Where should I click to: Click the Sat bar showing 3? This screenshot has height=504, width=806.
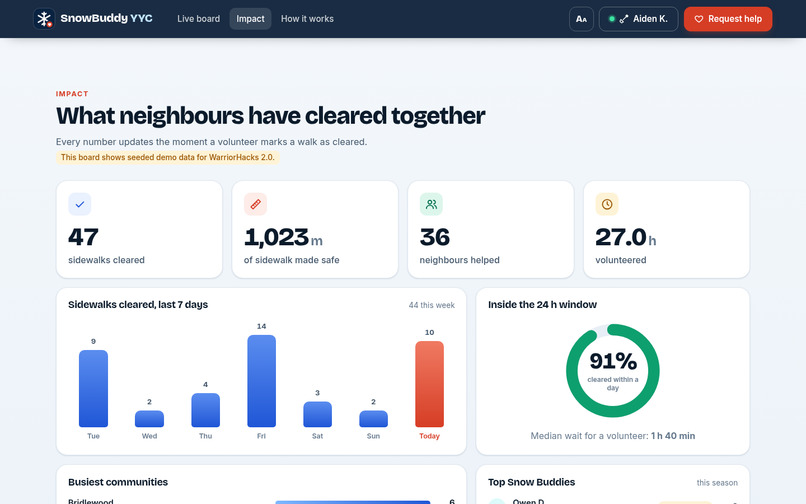318,414
